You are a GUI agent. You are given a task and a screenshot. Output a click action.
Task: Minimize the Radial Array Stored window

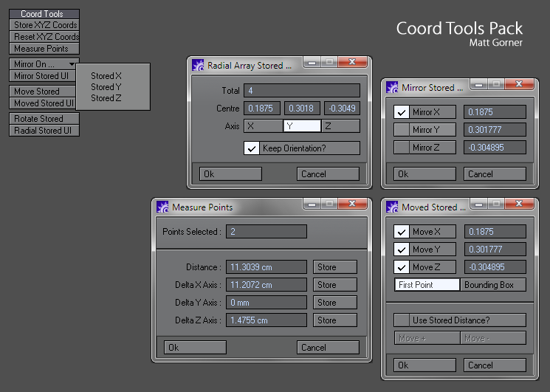click(x=313, y=63)
